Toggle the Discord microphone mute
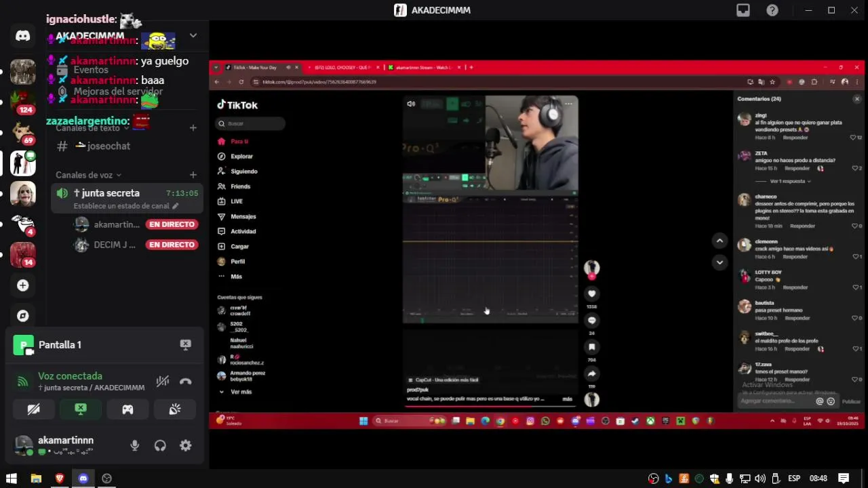This screenshot has height=488, width=868. [134, 445]
